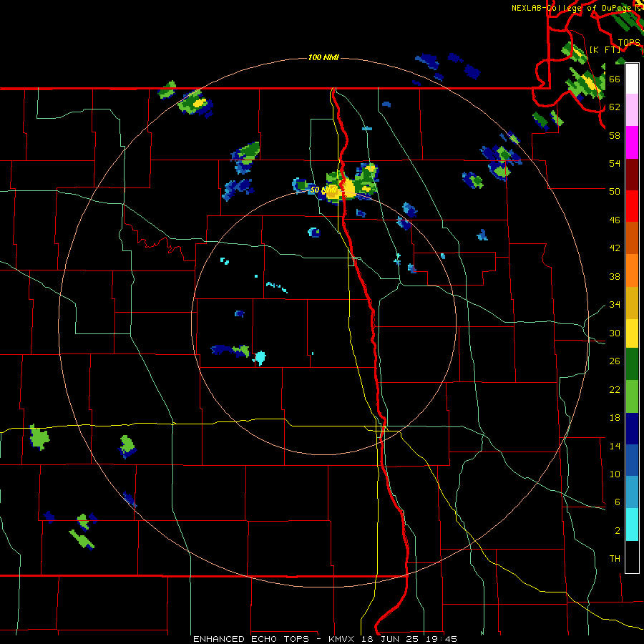Click legend value 2

pos(618,531)
